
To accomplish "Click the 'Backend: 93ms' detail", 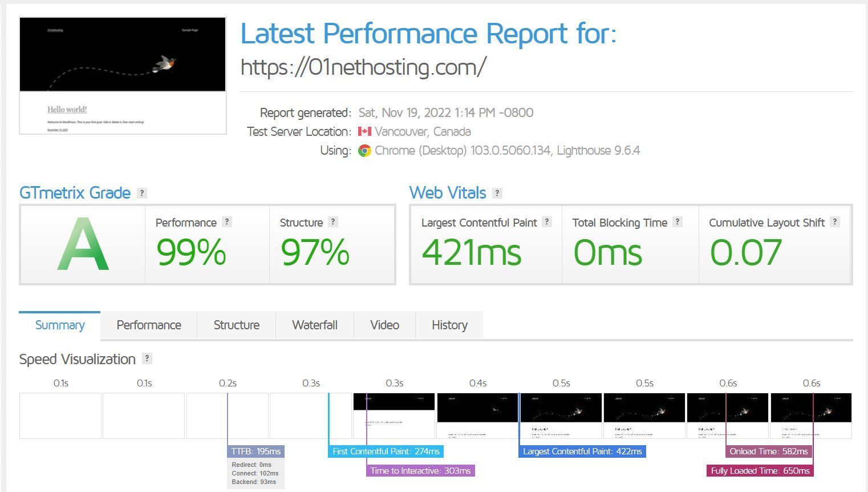I will click(254, 482).
